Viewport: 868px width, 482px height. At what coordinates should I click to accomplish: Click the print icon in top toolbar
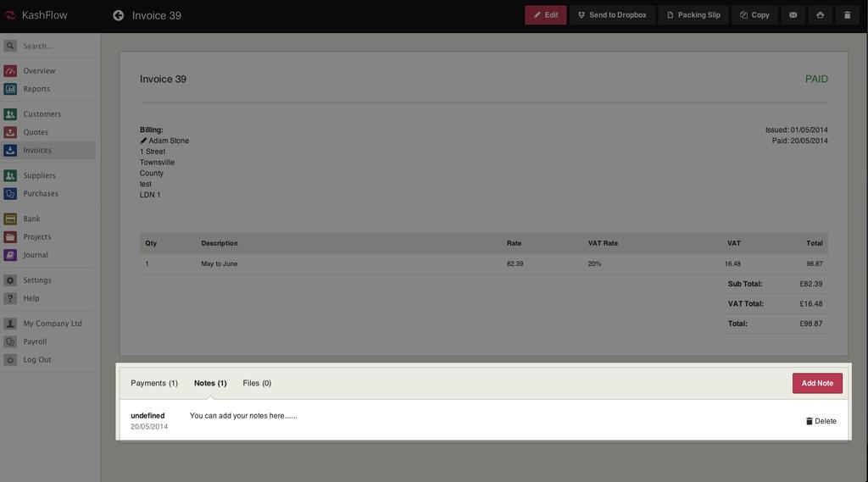point(820,15)
